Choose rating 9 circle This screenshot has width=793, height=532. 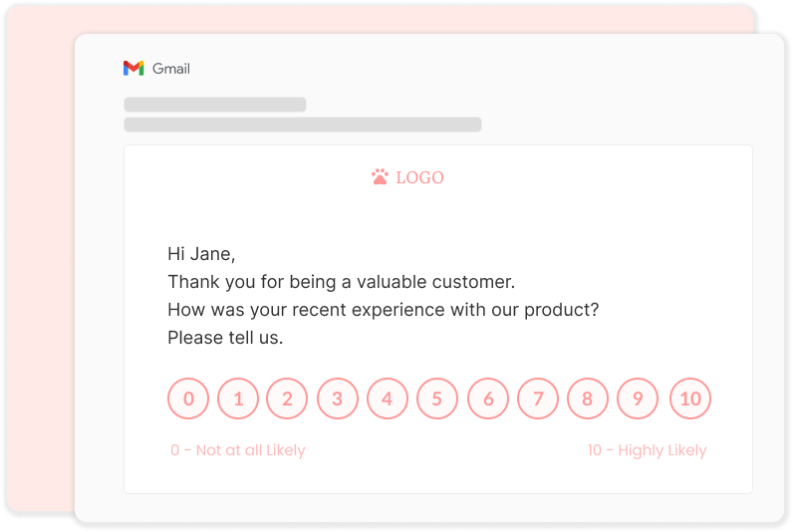[x=638, y=399]
